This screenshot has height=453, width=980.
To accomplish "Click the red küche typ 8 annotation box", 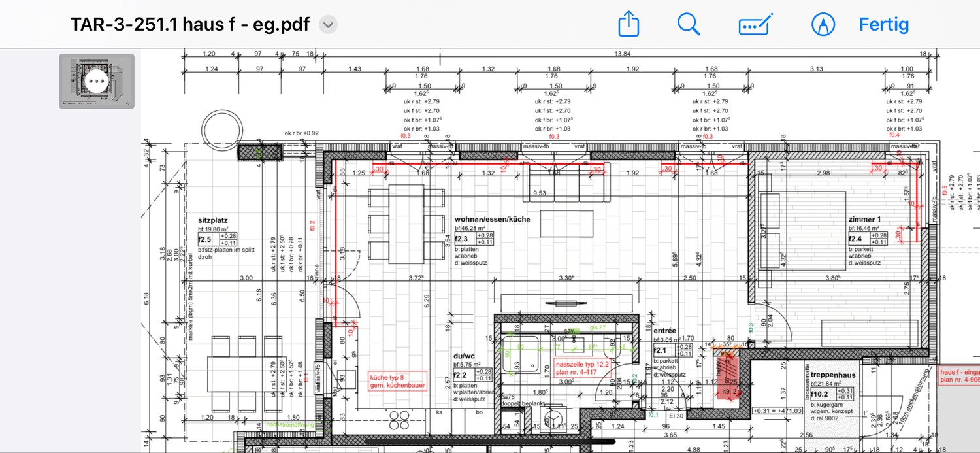I will pyautogui.click(x=397, y=381).
